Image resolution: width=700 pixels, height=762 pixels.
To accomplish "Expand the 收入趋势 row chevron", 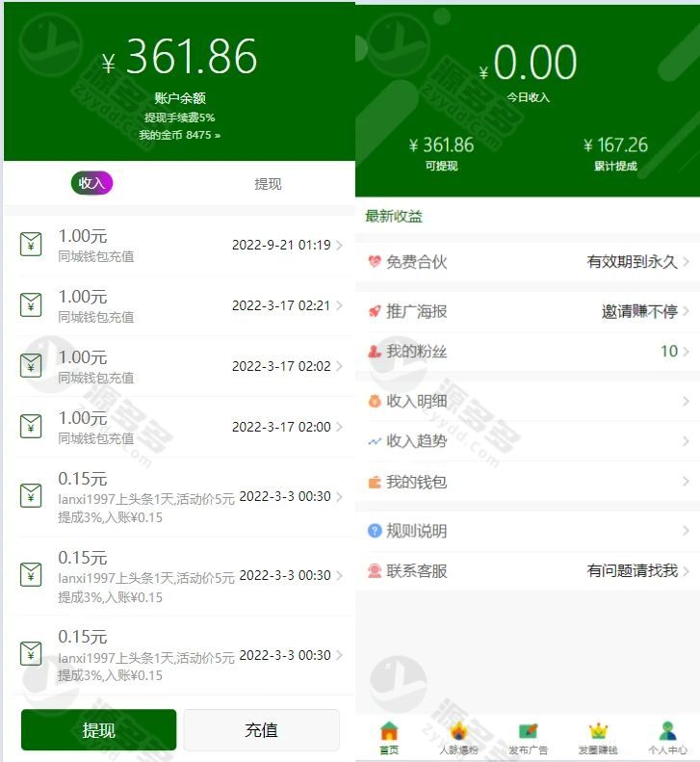I will click(x=686, y=441).
